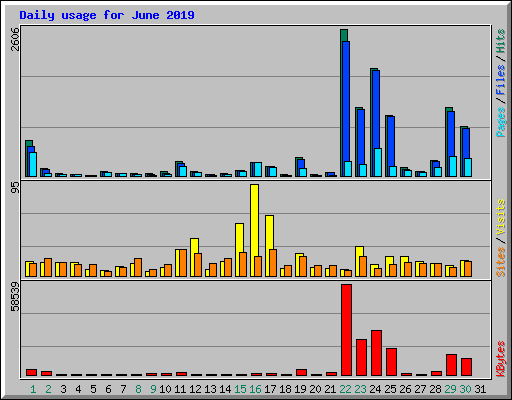Click the cyan 'Pages' legend label
The width and height of the screenshot is (512, 400).
coord(501,122)
